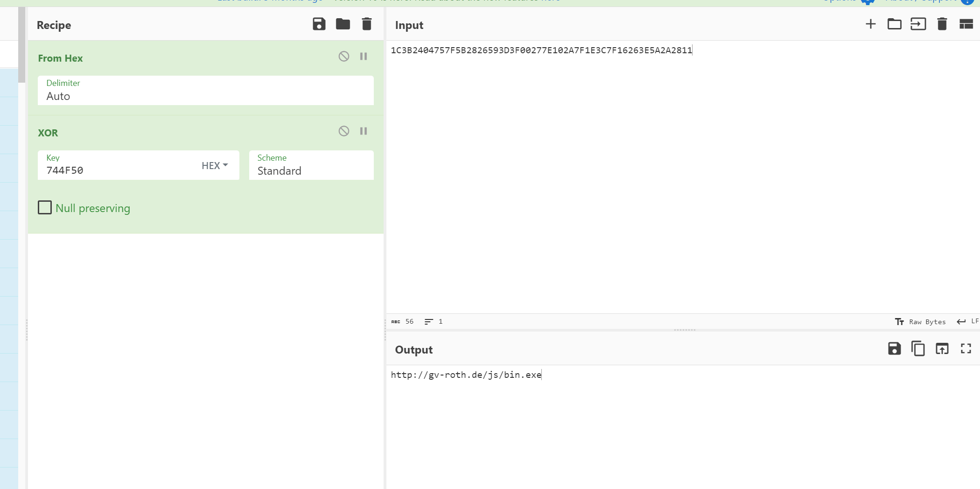Disable the From Hex operation
Screen dimensions: 980x489
(x=344, y=57)
